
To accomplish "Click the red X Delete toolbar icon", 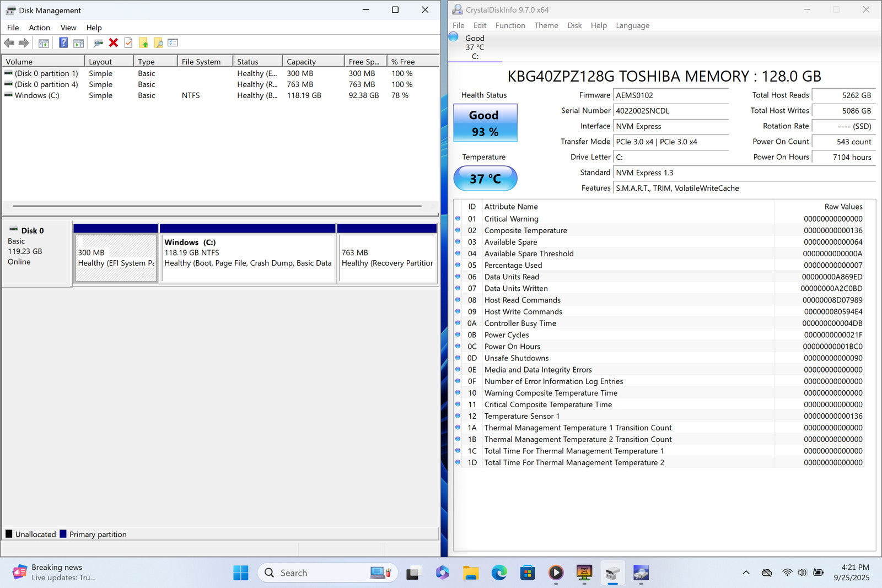I will (x=114, y=43).
